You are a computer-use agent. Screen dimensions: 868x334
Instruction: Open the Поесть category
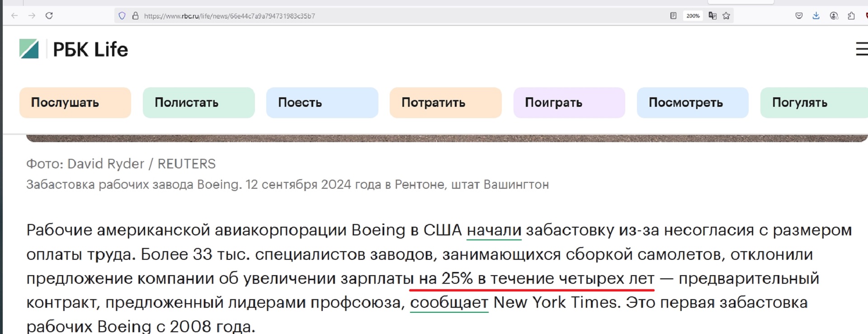click(x=322, y=103)
